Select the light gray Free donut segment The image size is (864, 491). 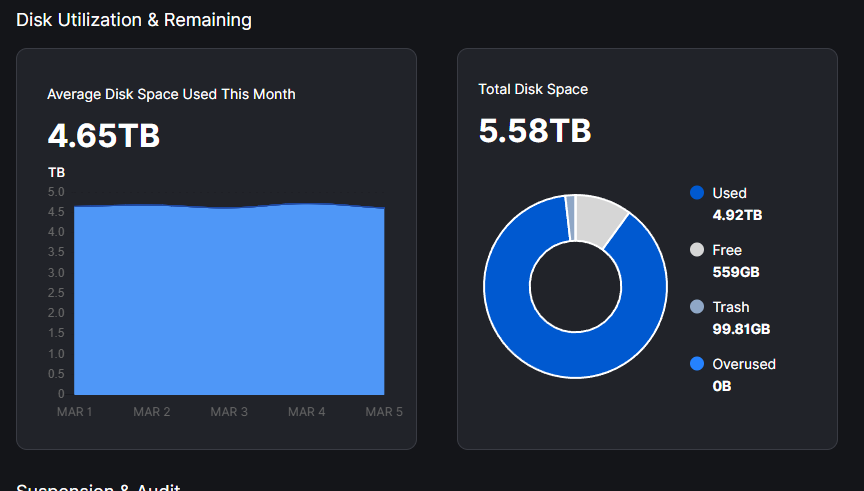(602, 219)
